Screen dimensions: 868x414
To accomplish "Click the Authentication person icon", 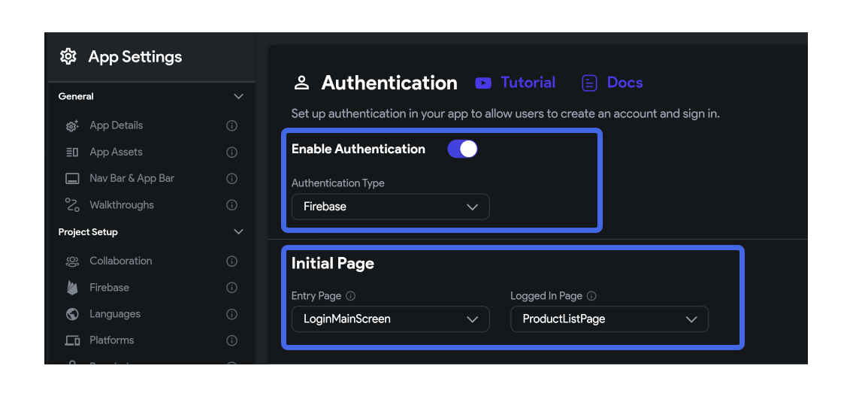I will 301,83.
